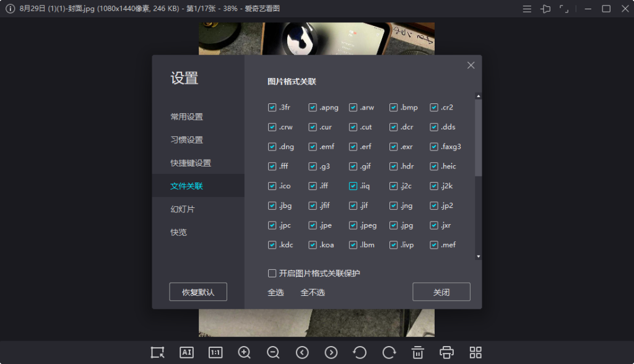Click the 恢复默认 restore defaults button
Viewport: 634px width, 364px height.
(x=198, y=292)
